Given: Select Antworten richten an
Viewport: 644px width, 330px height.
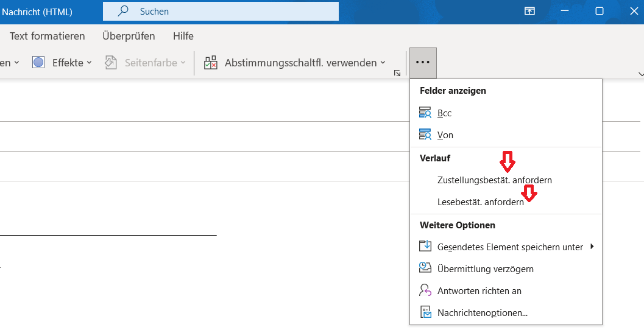Looking at the screenshot, I should (506, 291).
